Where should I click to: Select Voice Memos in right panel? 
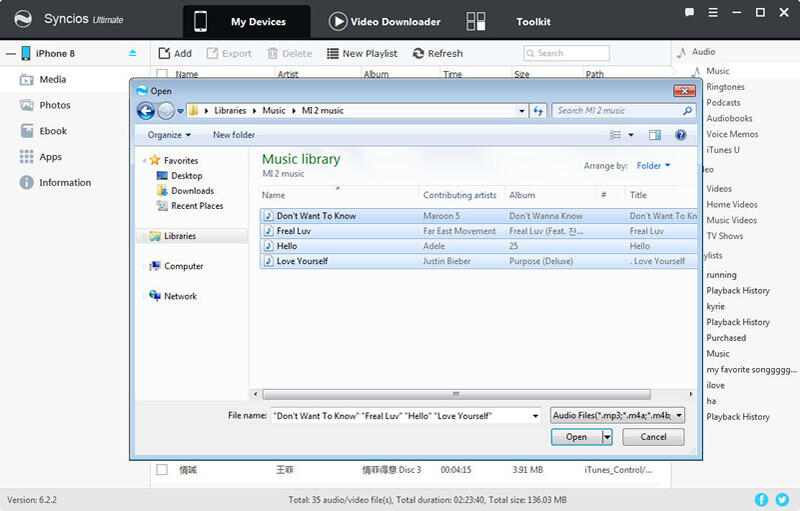tap(732, 134)
